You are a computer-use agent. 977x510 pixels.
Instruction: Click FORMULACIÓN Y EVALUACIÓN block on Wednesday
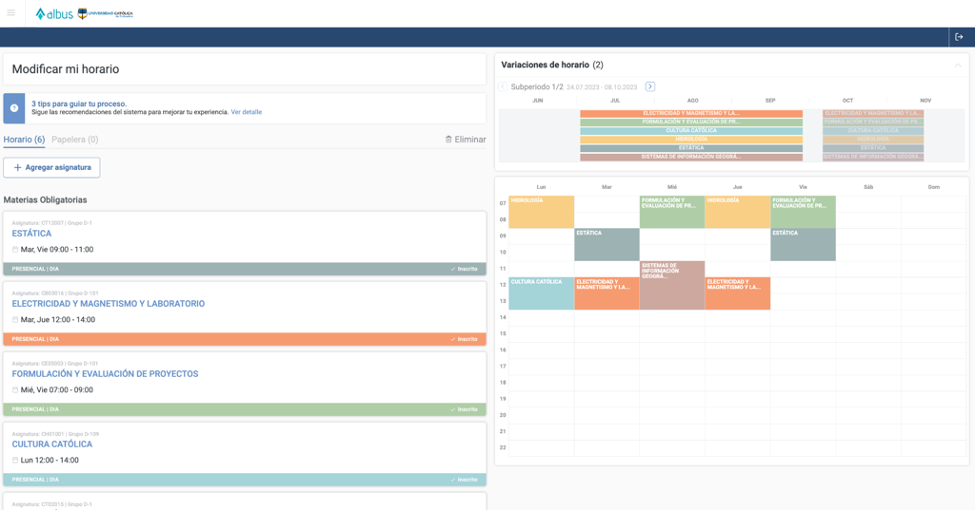pos(672,212)
